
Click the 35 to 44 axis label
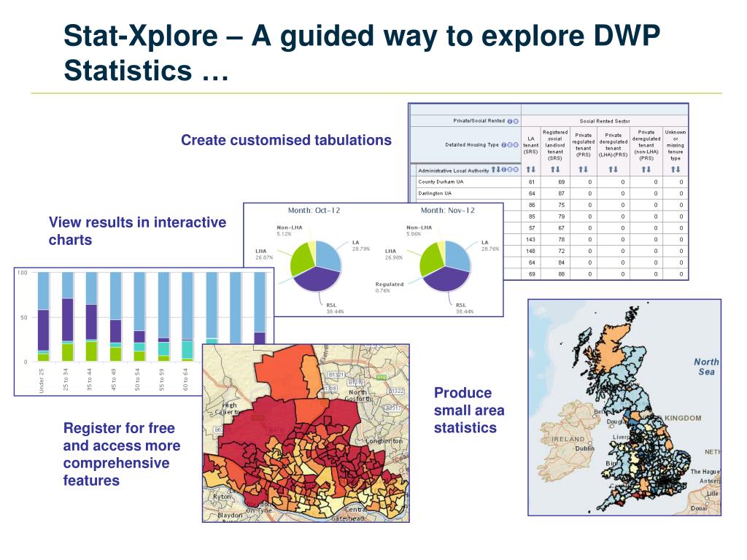pos(90,379)
